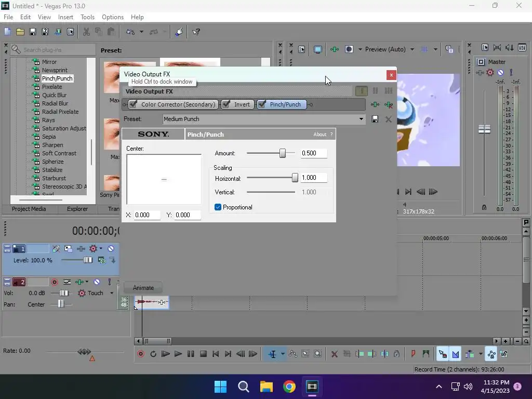Mute video track 1
Viewport: 532px width, 399px height.
coord(111,249)
